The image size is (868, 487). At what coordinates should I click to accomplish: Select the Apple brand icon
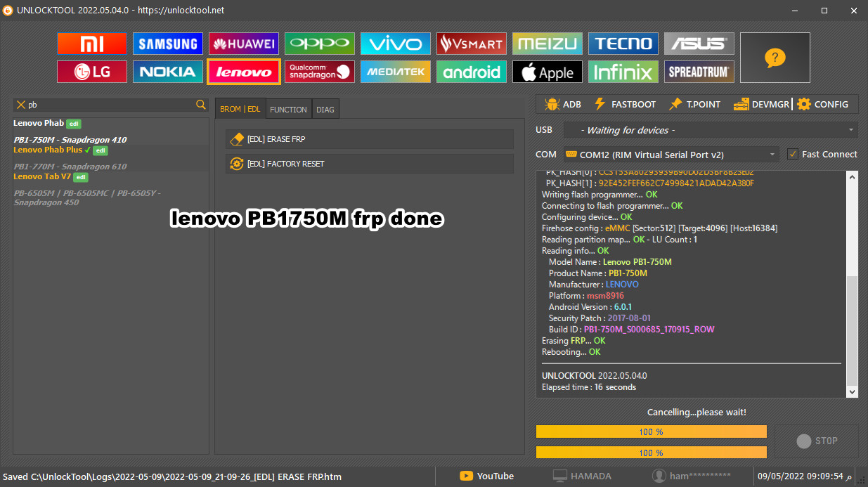click(x=548, y=72)
